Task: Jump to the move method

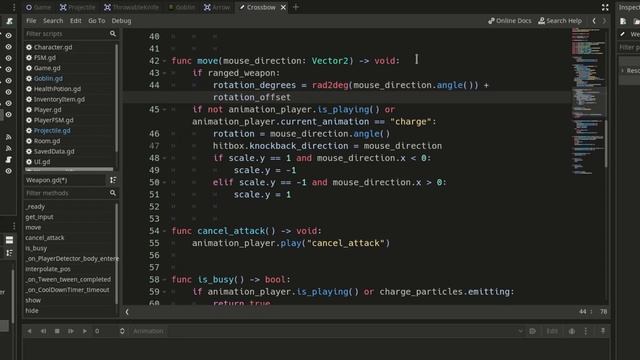Action: [33, 227]
